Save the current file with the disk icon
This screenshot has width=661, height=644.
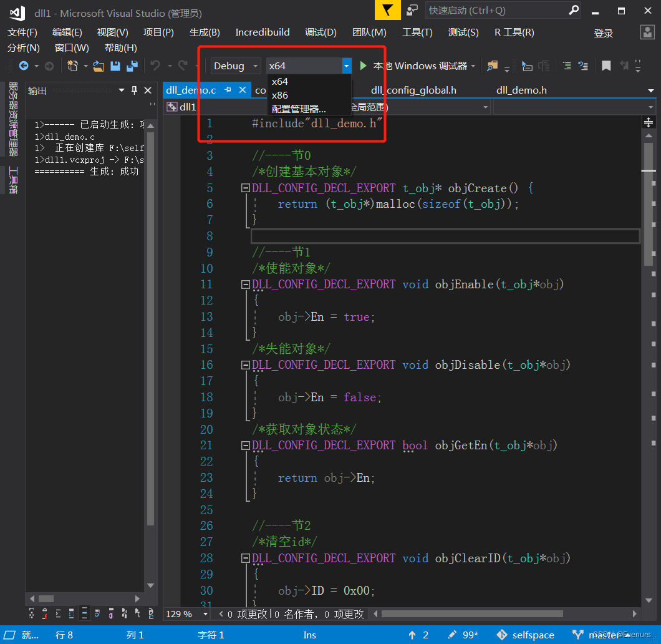(x=115, y=66)
